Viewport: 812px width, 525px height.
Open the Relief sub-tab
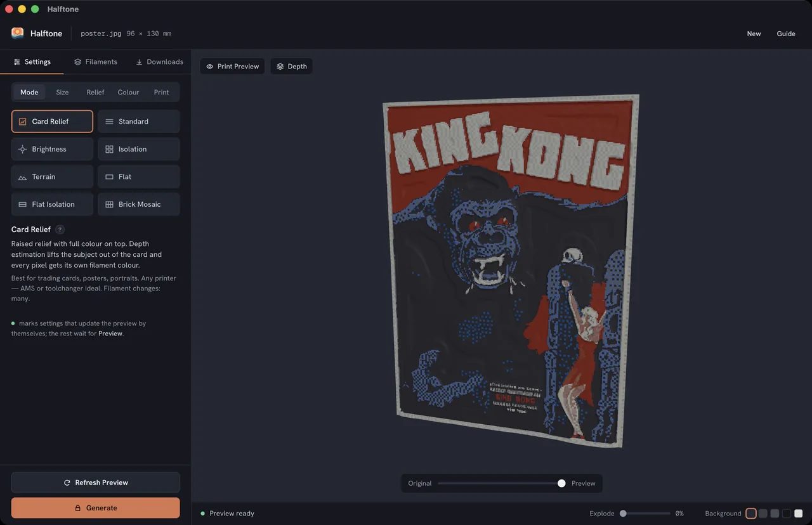click(95, 92)
